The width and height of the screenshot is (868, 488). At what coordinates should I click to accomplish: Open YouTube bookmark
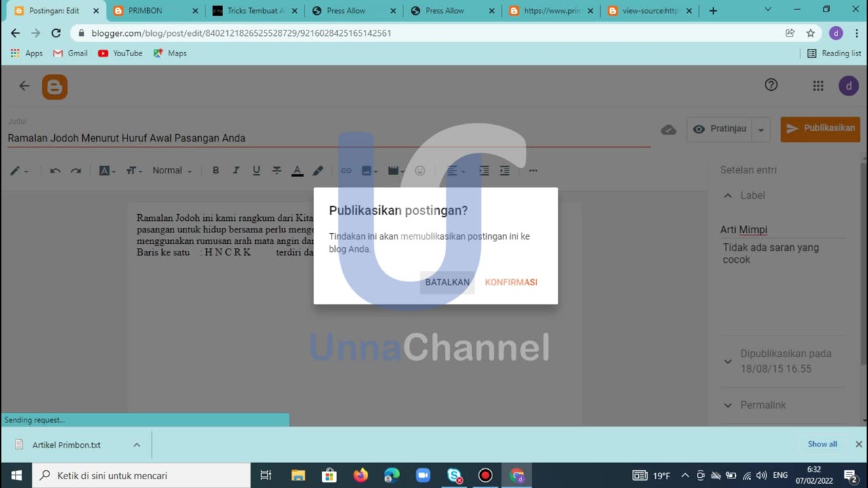coord(120,54)
